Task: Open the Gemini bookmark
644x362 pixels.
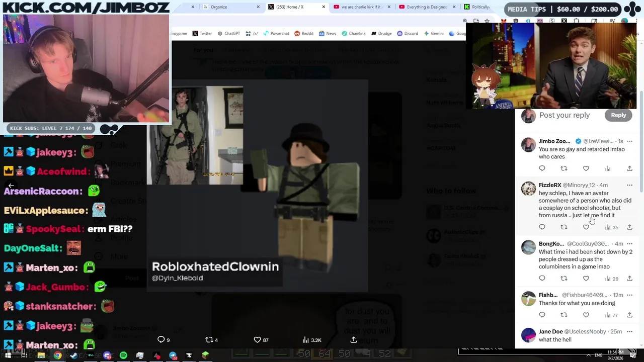Action: point(434,34)
